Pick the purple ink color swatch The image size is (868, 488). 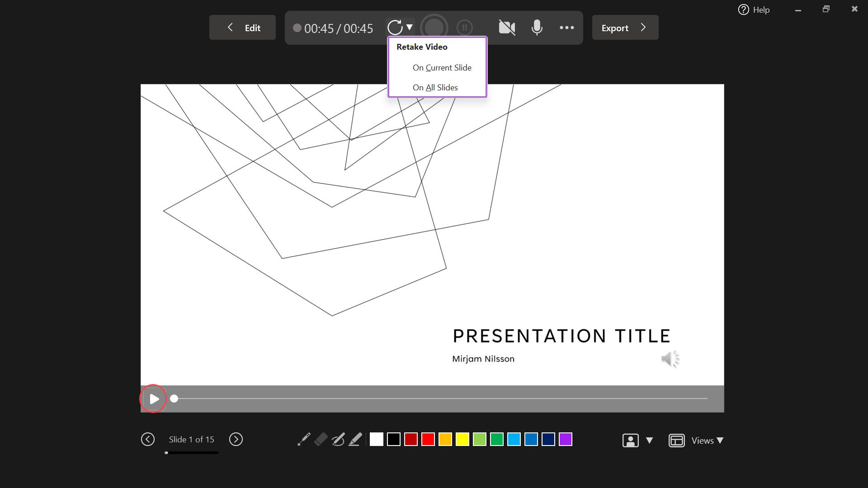[566, 439]
